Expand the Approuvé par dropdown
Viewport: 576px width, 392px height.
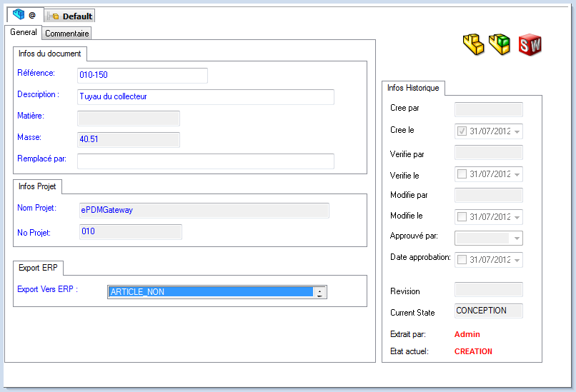[517, 238]
